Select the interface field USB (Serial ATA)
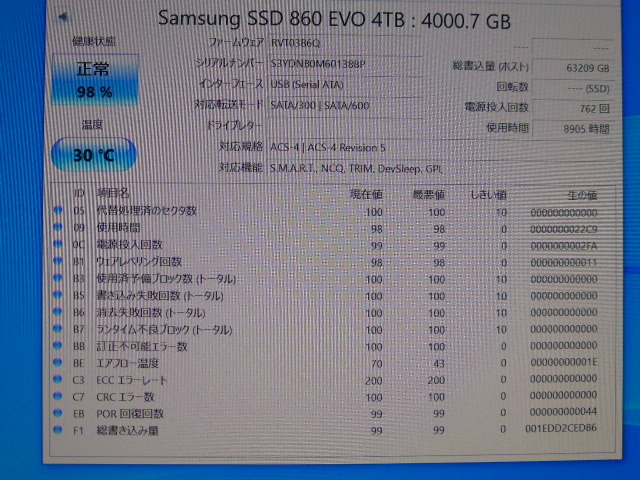The height and width of the screenshot is (480, 640). pyautogui.click(x=345, y=84)
